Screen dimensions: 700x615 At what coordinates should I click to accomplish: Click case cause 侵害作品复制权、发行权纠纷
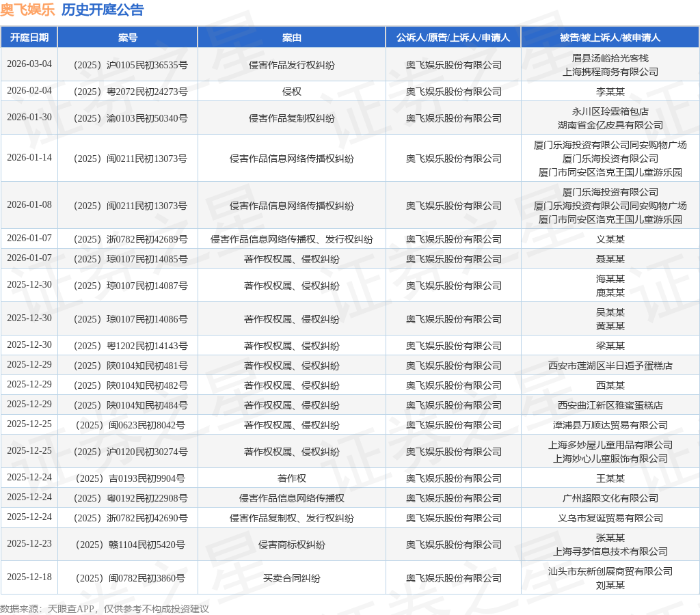291,519
